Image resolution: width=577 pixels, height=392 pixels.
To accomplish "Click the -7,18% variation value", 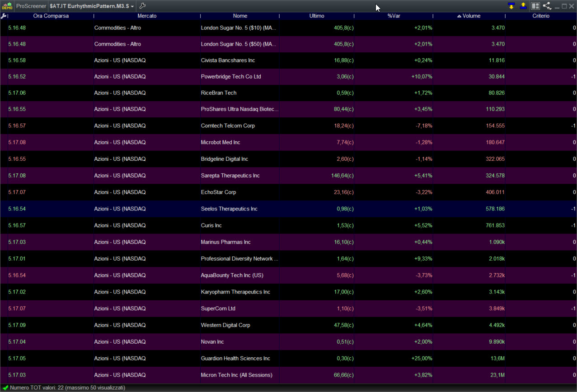I will coord(423,126).
